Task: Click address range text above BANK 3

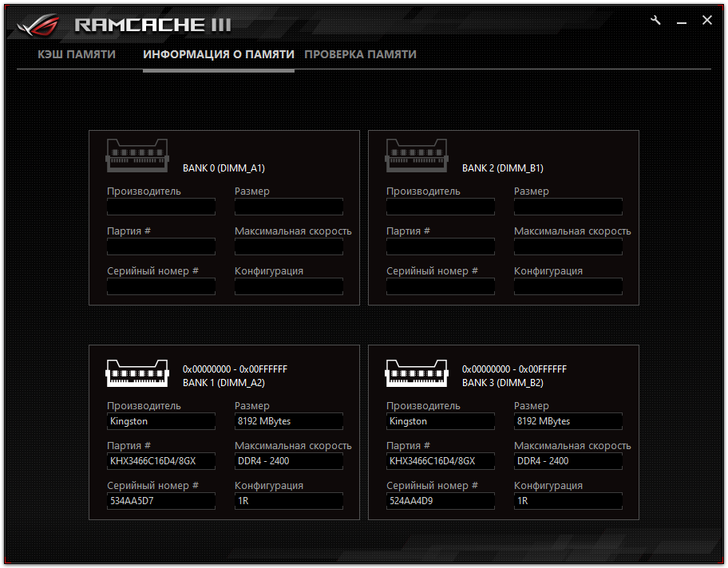Action: [x=514, y=369]
